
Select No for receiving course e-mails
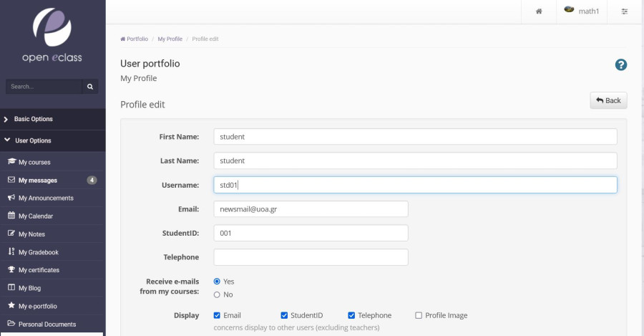point(217,295)
